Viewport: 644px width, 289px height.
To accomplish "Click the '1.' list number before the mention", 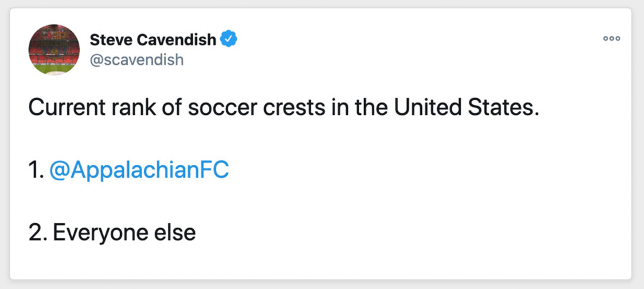I will pyautogui.click(x=36, y=170).
